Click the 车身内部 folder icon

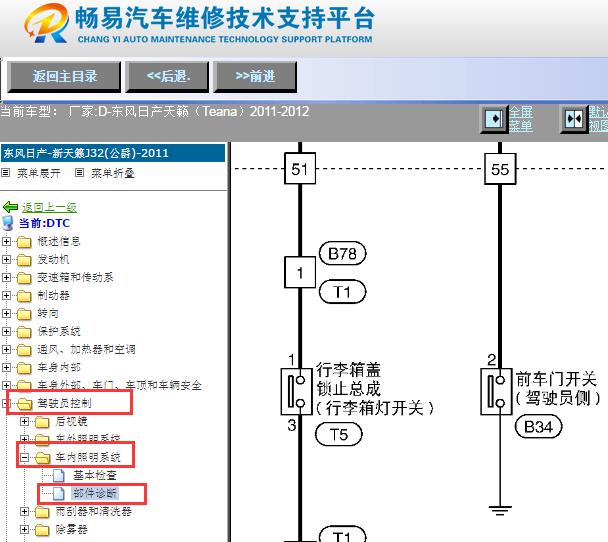24,368
